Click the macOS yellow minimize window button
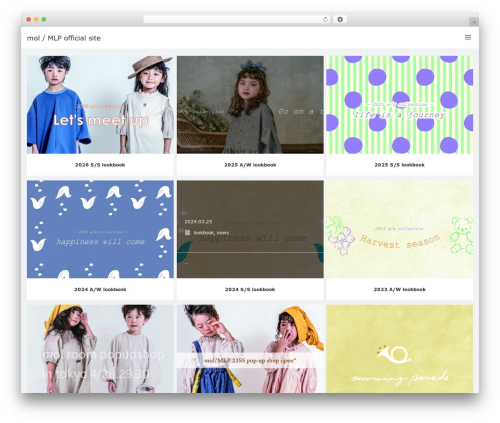This screenshot has height=423, width=500. point(36,20)
